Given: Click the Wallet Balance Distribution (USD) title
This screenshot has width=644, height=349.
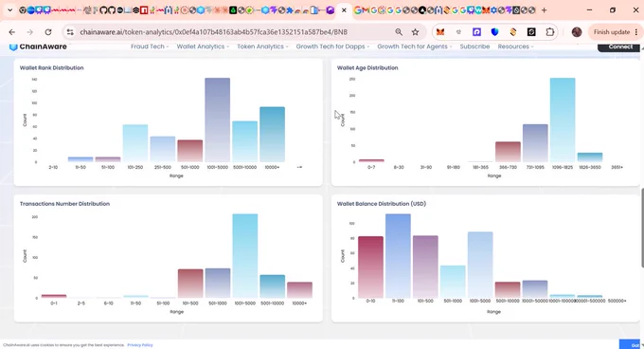Looking at the screenshot, I should [x=382, y=204].
